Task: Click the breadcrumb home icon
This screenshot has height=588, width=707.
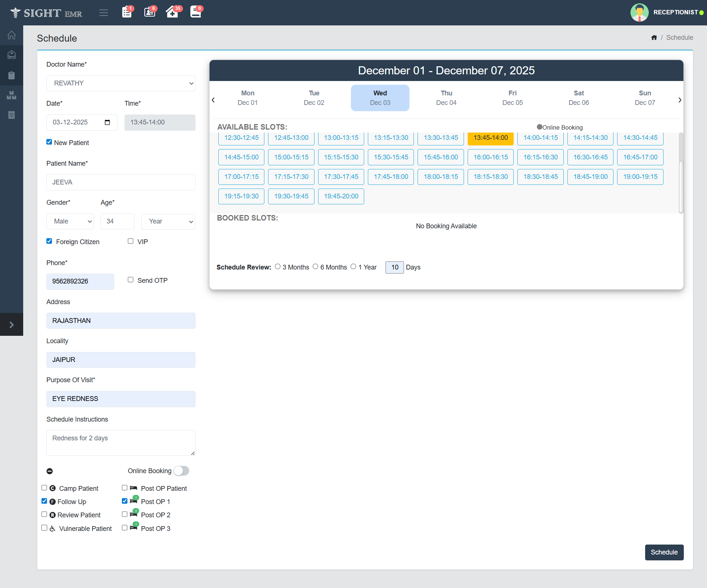Action: pyautogui.click(x=654, y=38)
